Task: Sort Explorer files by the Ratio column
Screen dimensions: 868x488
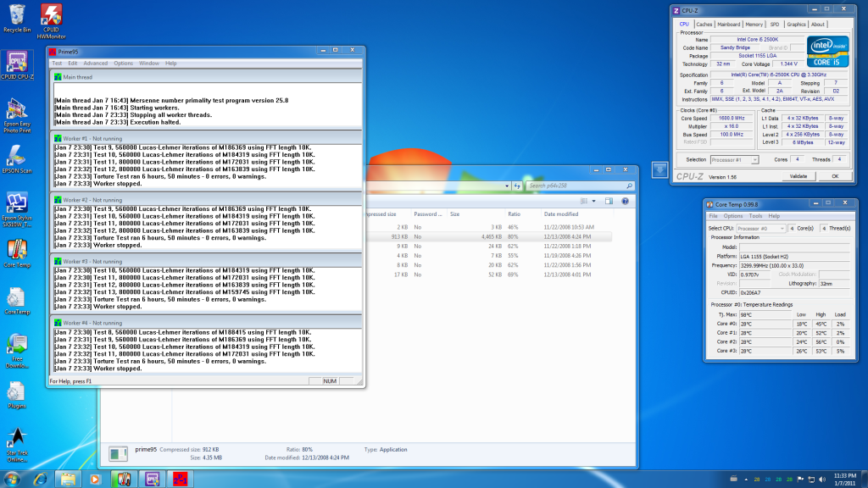Action: [514, 214]
